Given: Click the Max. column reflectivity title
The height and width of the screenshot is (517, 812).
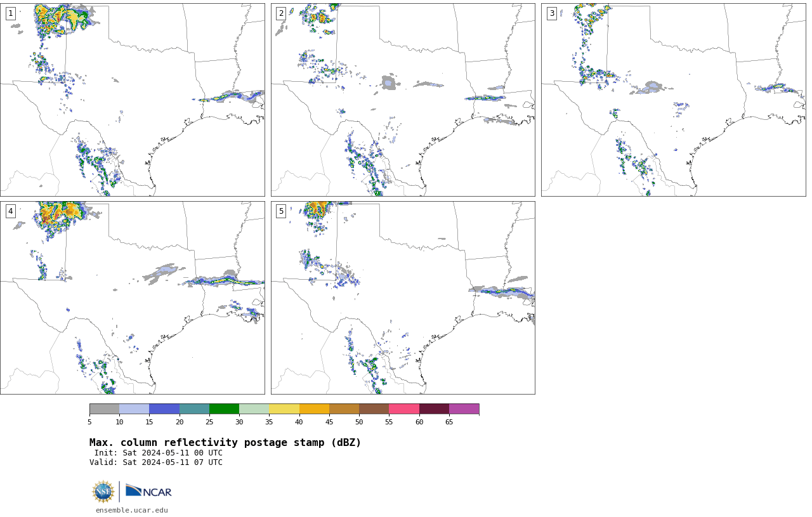Looking at the screenshot, I should coord(225,443).
